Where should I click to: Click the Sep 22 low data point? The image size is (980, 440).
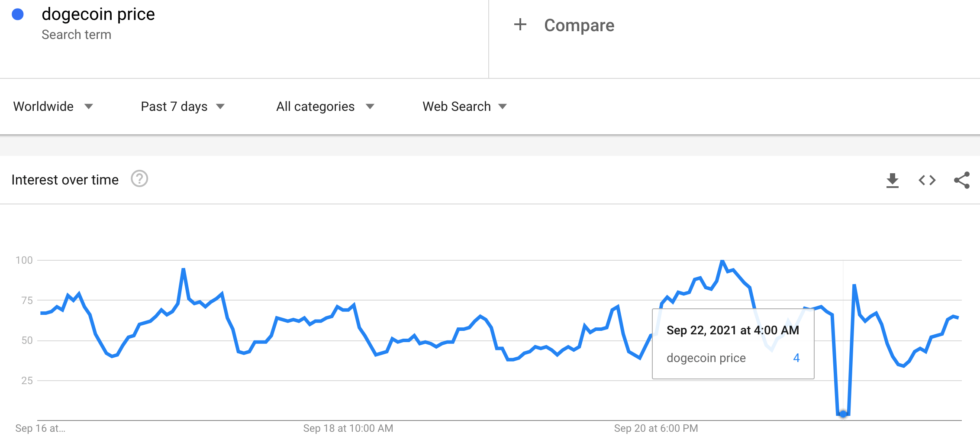click(x=843, y=414)
